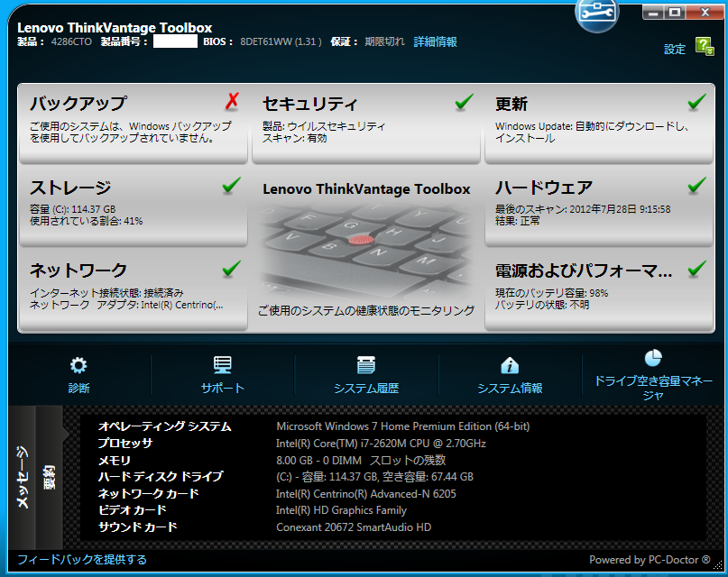Click the green checkmark on 電源およびパフォーマンス
This screenshot has height=577, width=728.
pos(696,269)
